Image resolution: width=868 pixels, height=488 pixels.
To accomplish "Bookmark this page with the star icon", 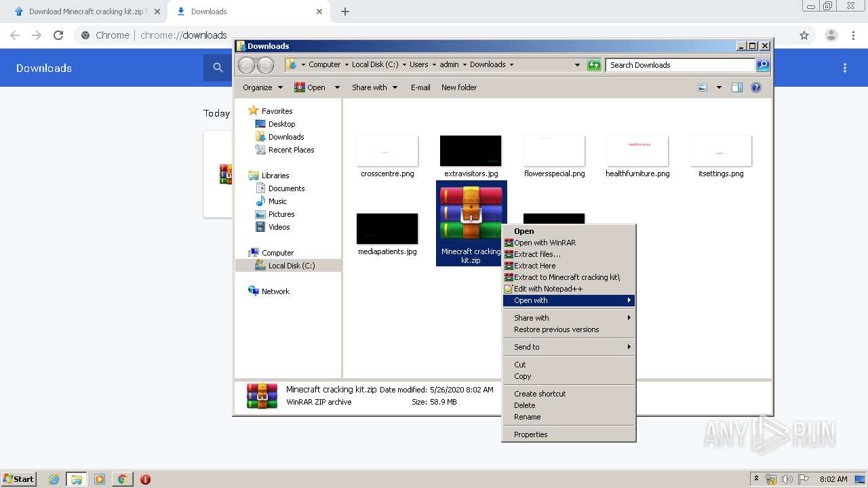I will (804, 35).
